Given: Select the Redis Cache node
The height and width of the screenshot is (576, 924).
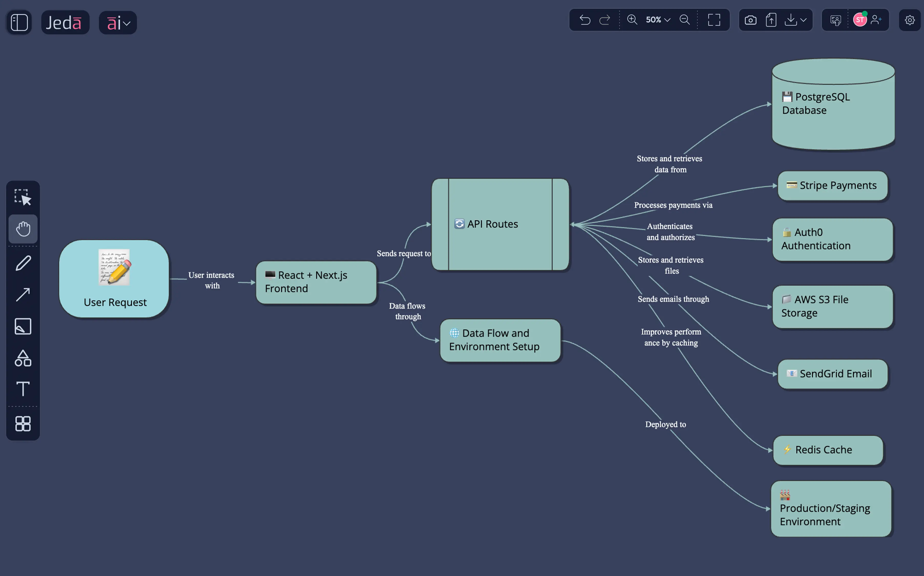Looking at the screenshot, I should 828,450.
